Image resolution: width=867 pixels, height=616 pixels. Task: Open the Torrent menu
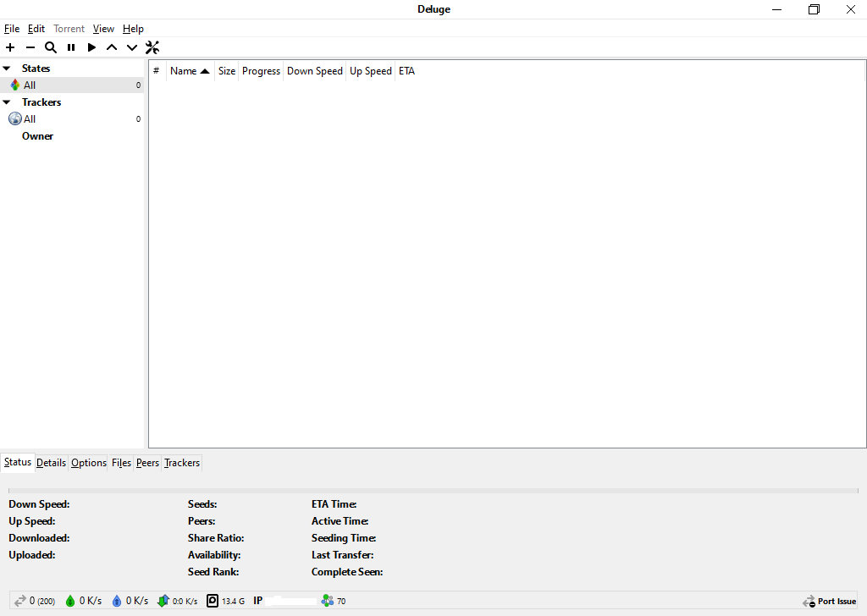click(69, 29)
